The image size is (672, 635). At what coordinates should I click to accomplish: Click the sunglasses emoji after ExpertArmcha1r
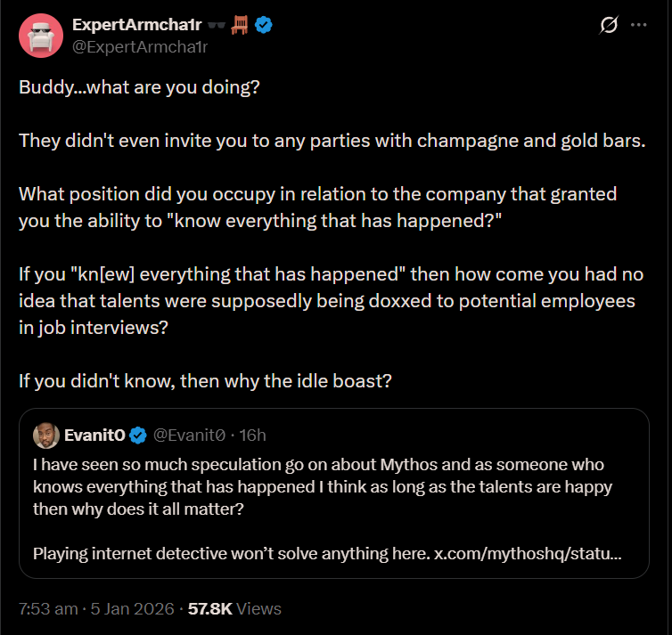point(215,25)
